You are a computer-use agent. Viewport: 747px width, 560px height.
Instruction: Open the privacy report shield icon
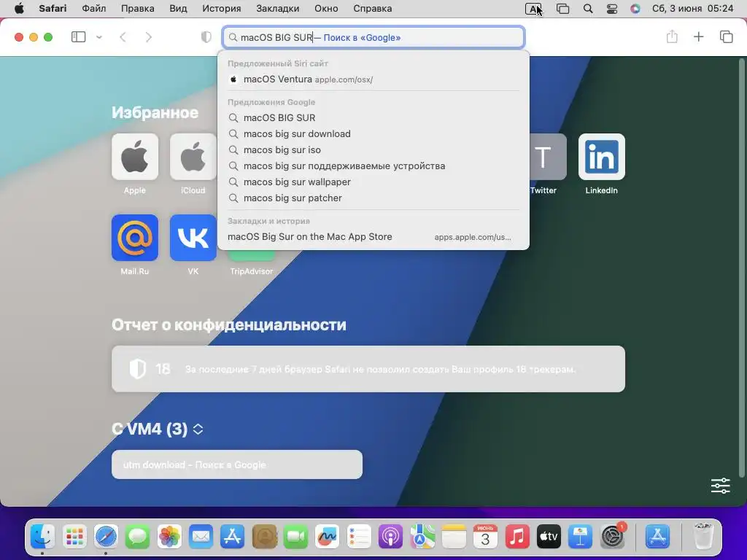click(206, 37)
